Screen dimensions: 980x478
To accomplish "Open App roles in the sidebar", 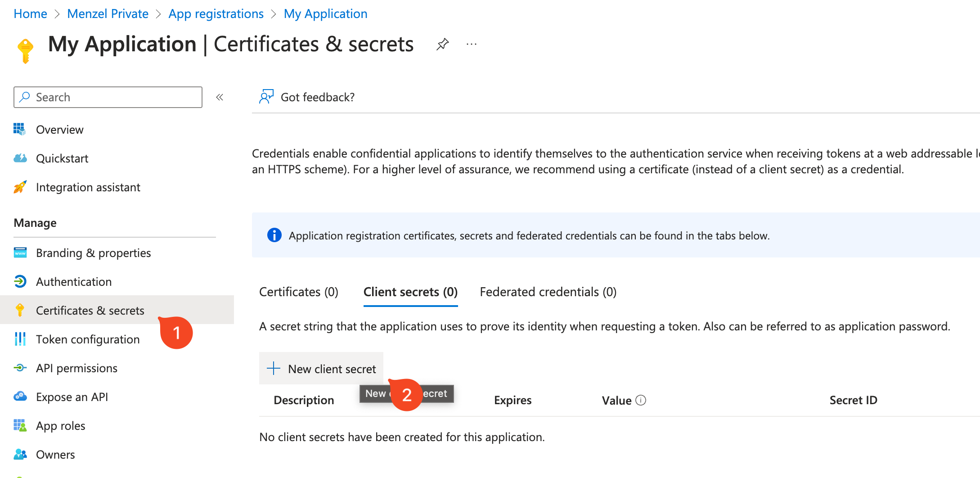I will point(60,426).
